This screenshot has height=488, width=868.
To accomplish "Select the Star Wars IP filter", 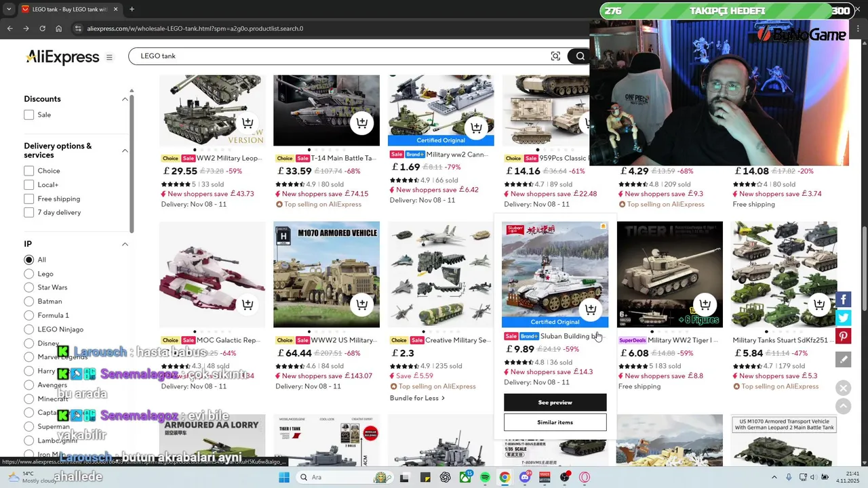I will [29, 287].
